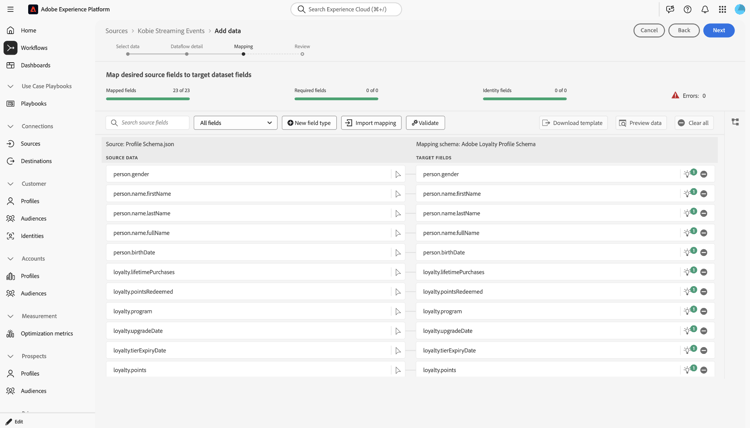Open Optimization metrics in the sidebar
The width and height of the screenshot is (750, 428).
(x=46, y=333)
